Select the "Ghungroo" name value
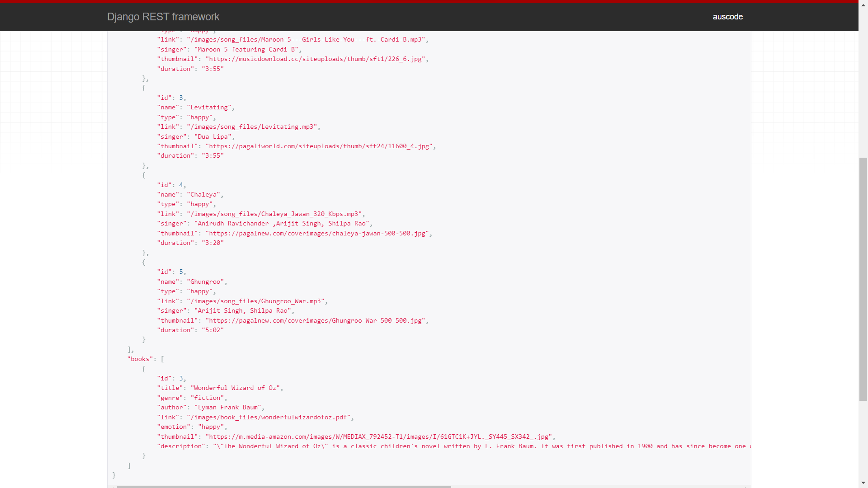Viewport: 868px width, 488px height. (205, 282)
